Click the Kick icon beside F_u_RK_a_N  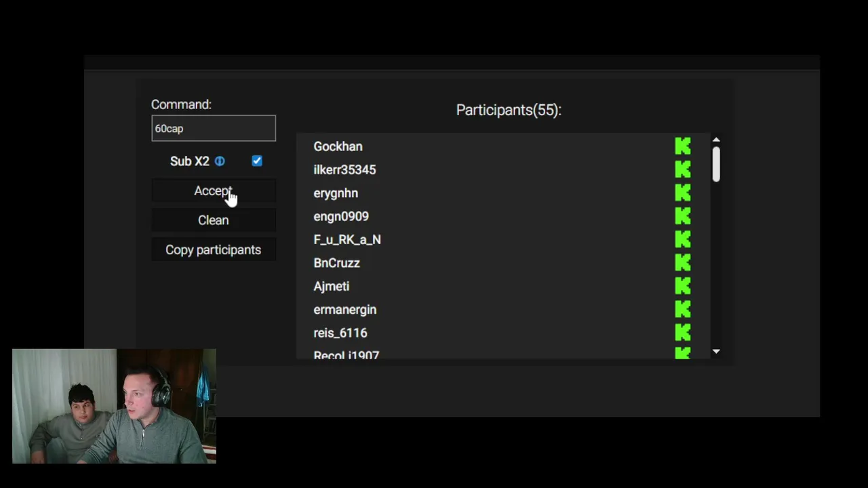pyautogui.click(x=683, y=239)
